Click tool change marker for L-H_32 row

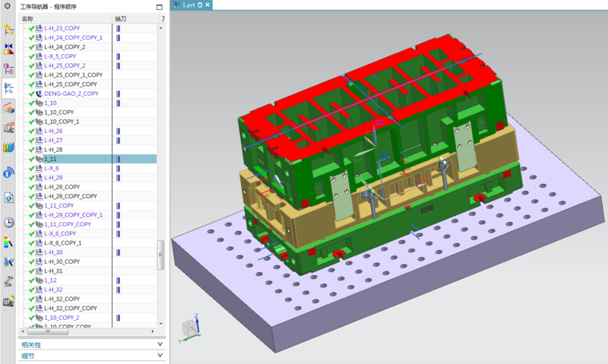118,290
